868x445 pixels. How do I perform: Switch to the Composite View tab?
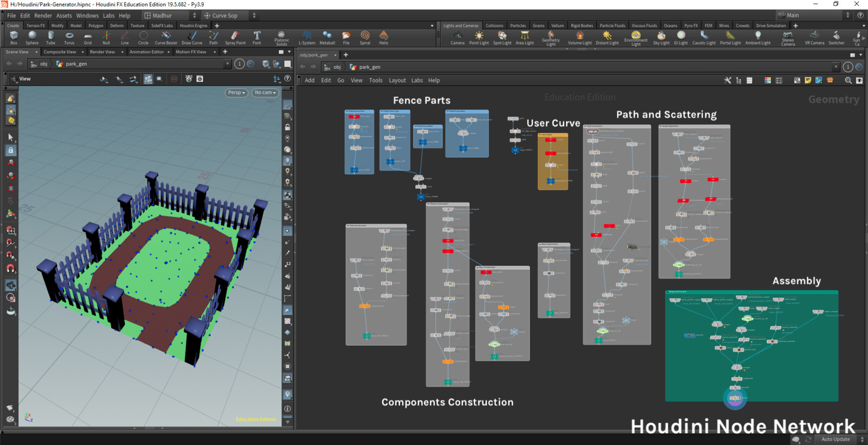(x=60, y=52)
